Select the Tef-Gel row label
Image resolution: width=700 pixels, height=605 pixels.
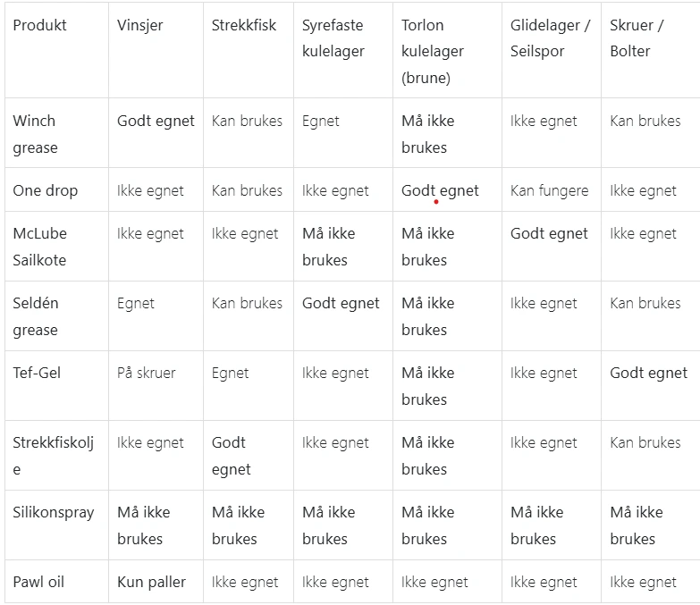coord(37,373)
